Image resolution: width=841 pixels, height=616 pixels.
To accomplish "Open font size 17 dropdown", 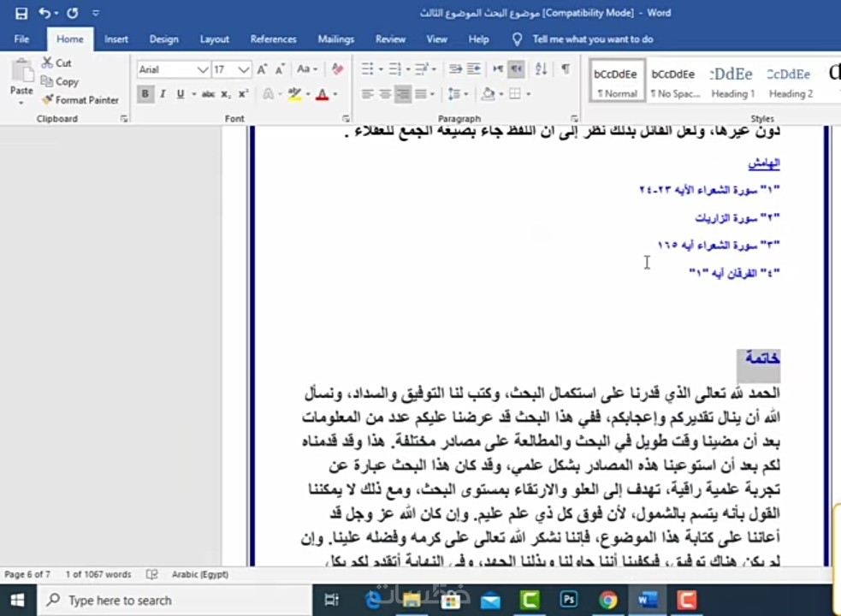I will coord(244,70).
